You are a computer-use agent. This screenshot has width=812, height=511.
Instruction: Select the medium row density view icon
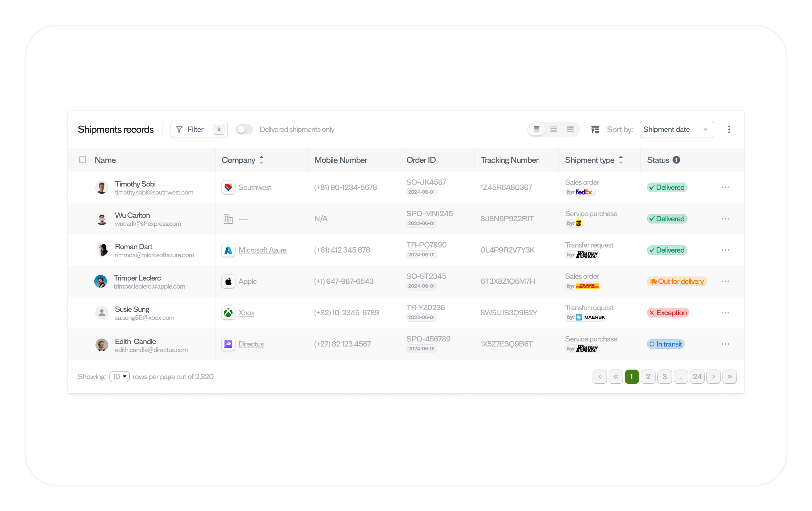click(x=553, y=129)
